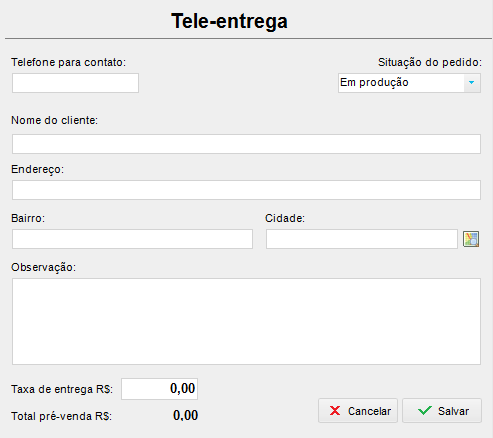Click the 'Situação do pedido:' label

click(x=430, y=62)
